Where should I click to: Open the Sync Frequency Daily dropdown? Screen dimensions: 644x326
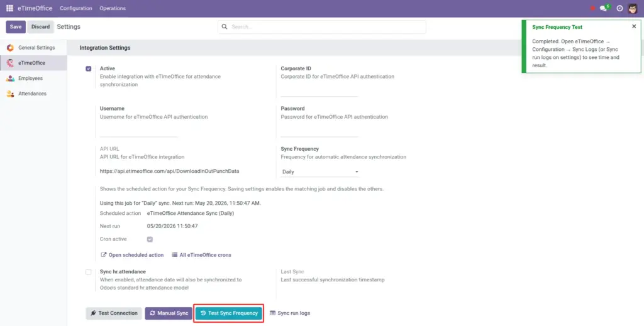point(320,172)
